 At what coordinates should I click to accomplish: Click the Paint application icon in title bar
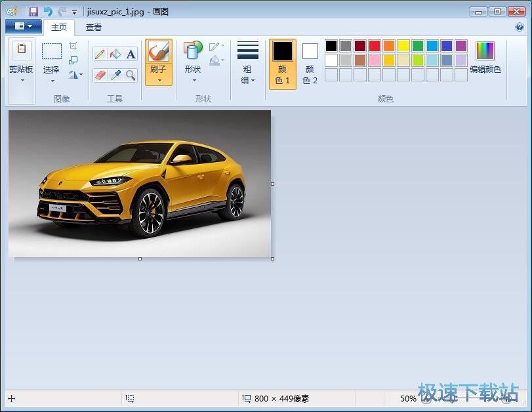12,12
